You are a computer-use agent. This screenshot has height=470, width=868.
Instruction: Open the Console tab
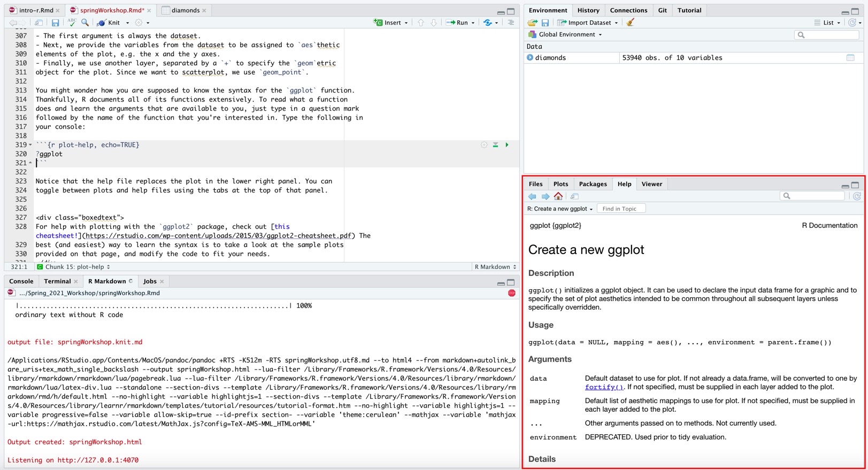pos(21,281)
